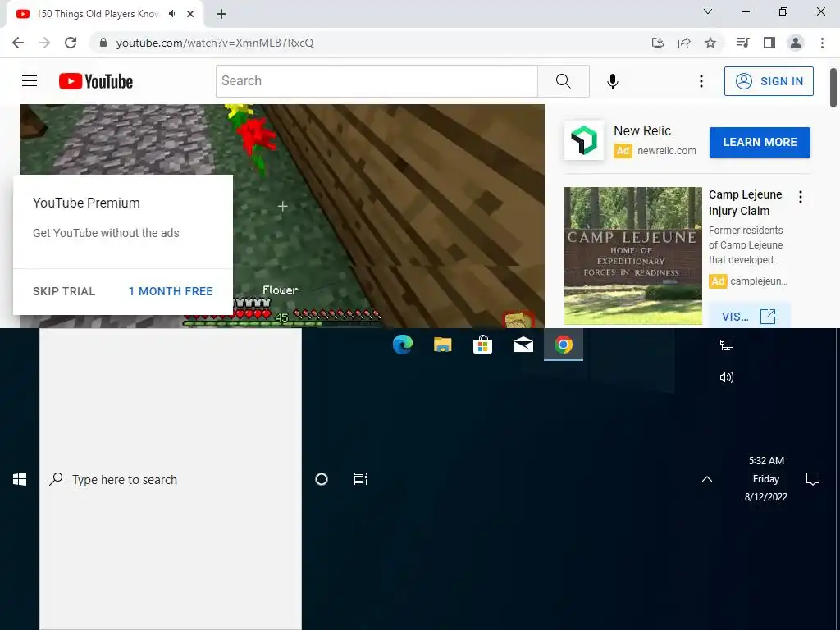Search by voice with the microphone
840x630 pixels.
tap(612, 81)
